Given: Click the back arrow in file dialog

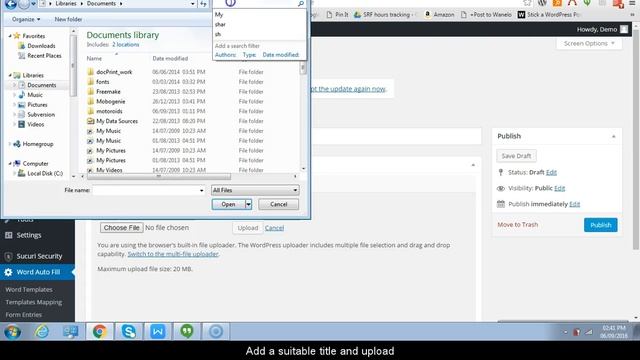Looking at the screenshot, I should coord(11,4).
